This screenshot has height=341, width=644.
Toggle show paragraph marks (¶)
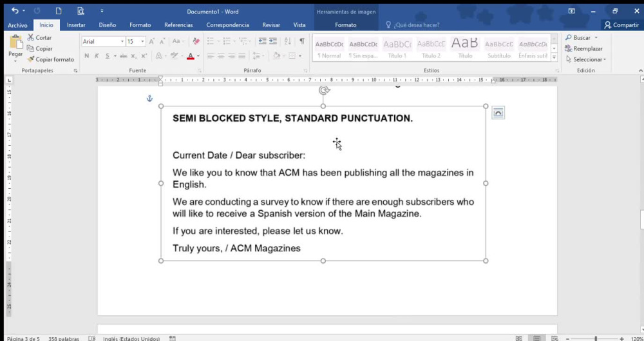(x=302, y=41)
